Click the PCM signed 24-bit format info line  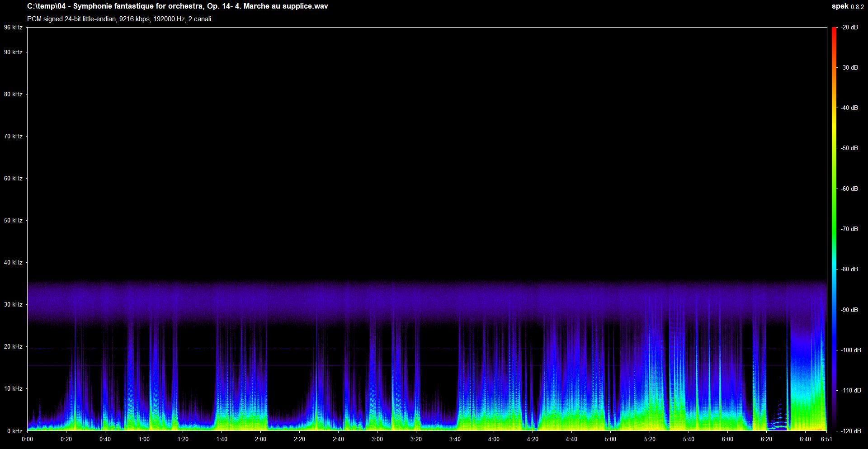point(119,19)
